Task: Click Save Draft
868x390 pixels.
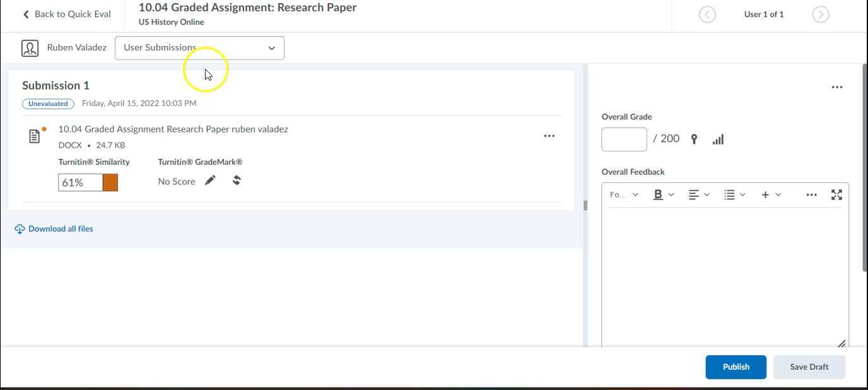Action: pyautogui.click(x=809, y=367)
